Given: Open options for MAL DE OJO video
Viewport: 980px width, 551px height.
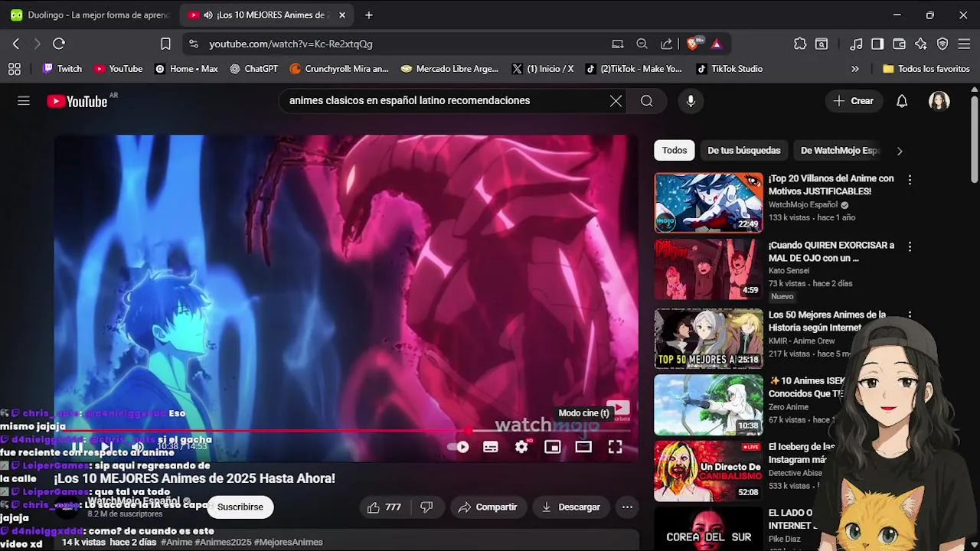Looking at the screenshot, I should tap(910, 247).
